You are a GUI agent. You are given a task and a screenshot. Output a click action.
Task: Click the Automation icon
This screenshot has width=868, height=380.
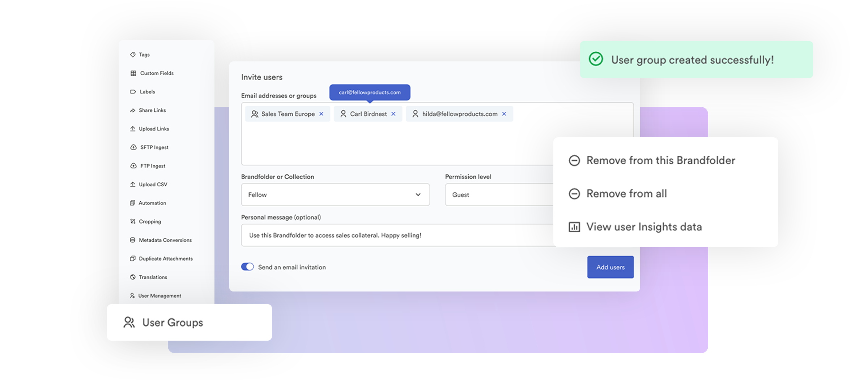coord(132,203)
